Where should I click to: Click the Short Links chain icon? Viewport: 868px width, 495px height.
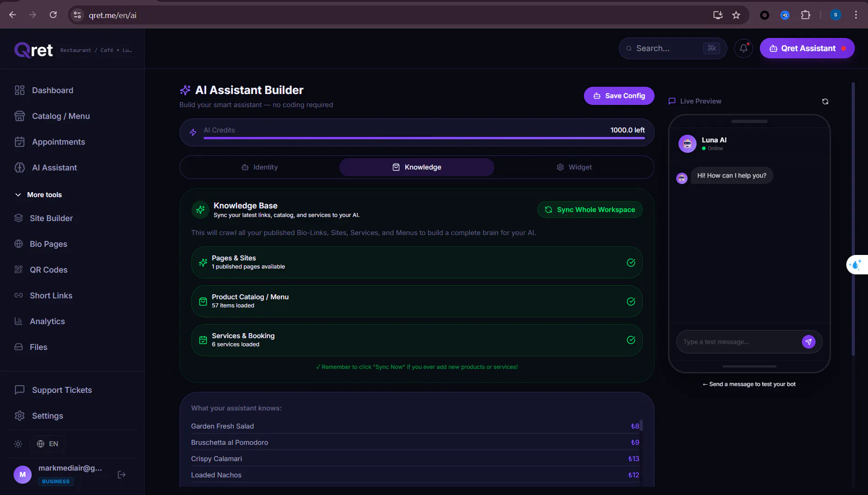tap(19, 296)
